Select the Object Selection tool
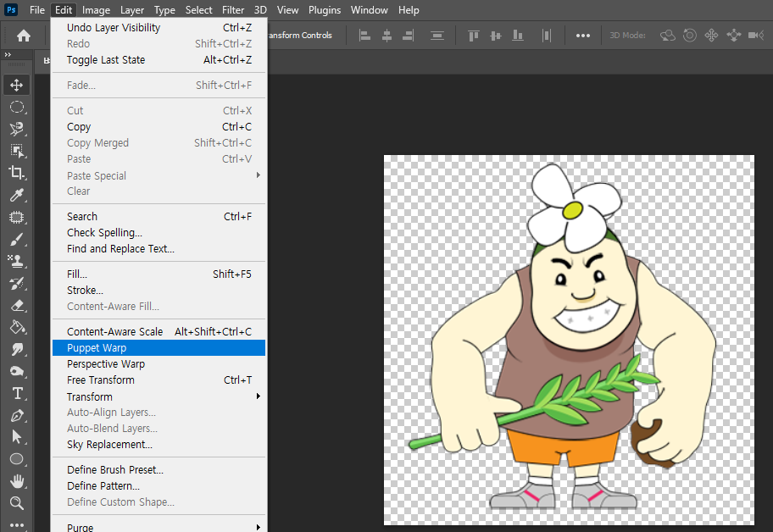The height and width of the screenshot is (532, 773). click(x=17, y=151)
